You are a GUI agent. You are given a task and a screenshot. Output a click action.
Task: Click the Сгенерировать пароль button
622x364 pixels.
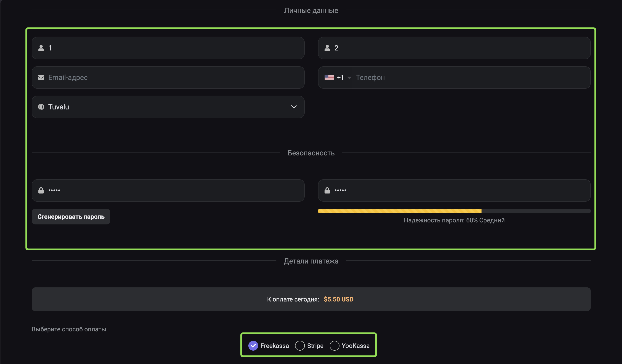[71, 217]
